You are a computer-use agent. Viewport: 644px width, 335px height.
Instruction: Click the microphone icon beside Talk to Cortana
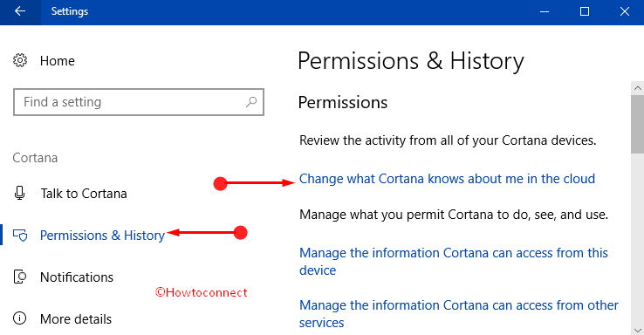point(19,193)
